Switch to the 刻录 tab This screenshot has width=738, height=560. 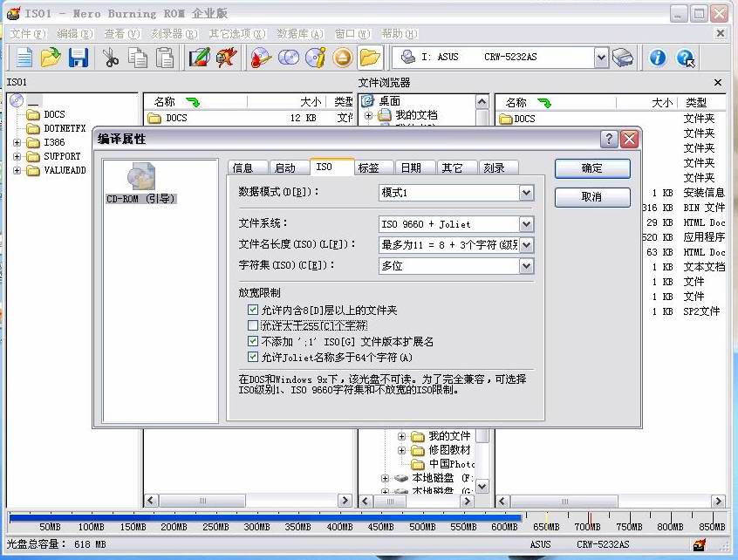(498, 168)
